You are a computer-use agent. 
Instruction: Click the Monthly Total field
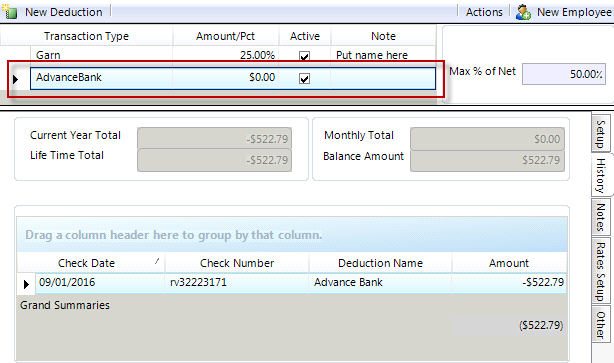click(x=487, y=138)
